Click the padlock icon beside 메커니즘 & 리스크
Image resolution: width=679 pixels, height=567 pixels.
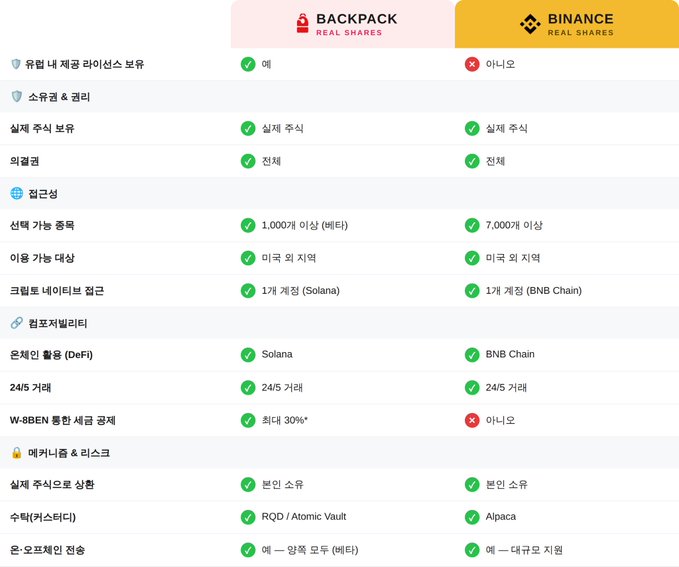coord(16,453)
